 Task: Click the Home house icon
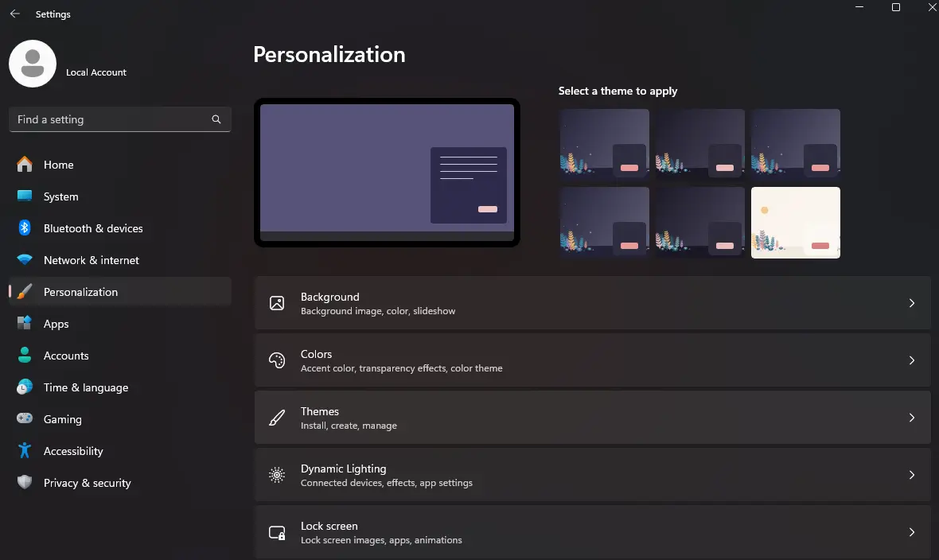coord(25,164)
